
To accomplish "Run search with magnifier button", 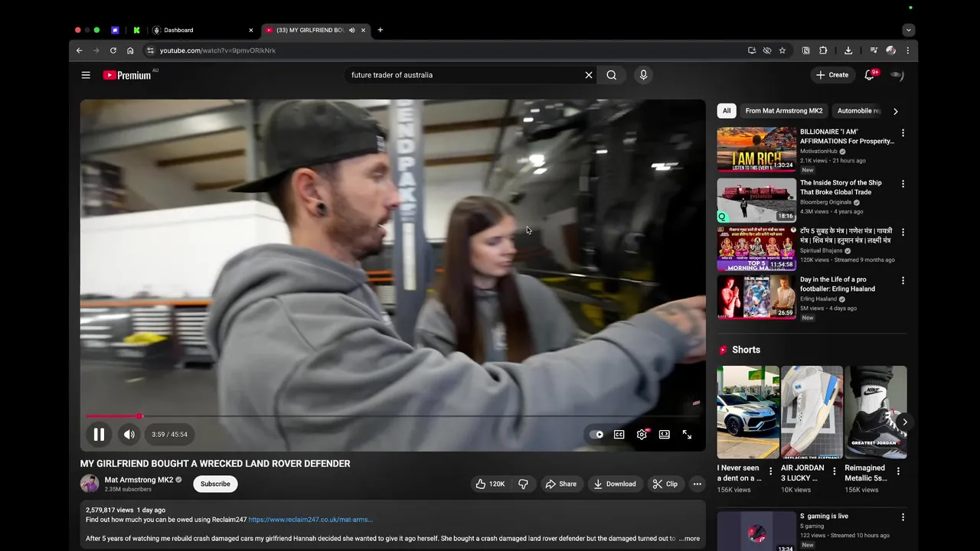I will tap(611, 75).
